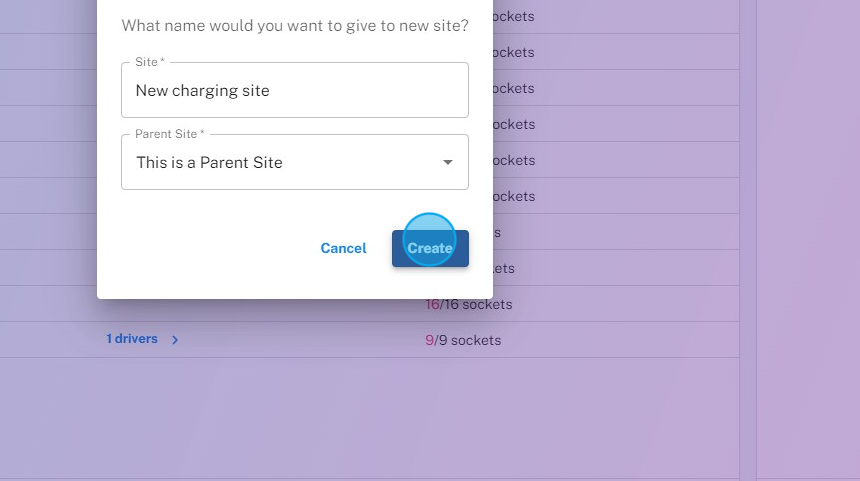Viewport: 860px width, 481px height.
Task: Click the empty far-right side panel
Action: pos(805,240)
